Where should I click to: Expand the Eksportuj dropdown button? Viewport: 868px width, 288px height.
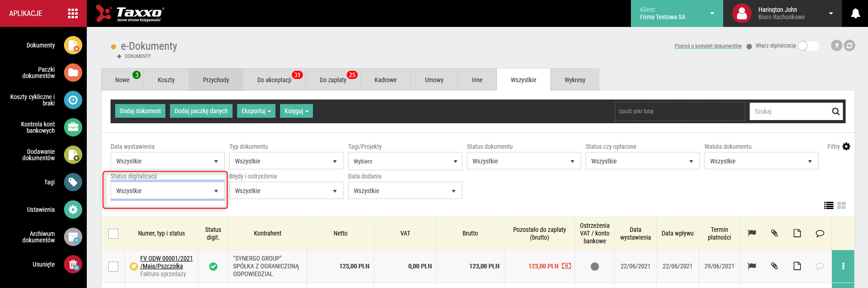(256, 111)
